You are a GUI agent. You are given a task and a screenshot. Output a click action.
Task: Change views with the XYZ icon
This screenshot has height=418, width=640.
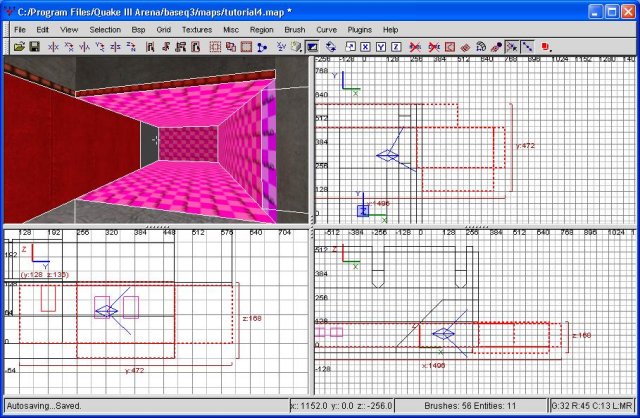pyautogui.click(x=281, y=47)
